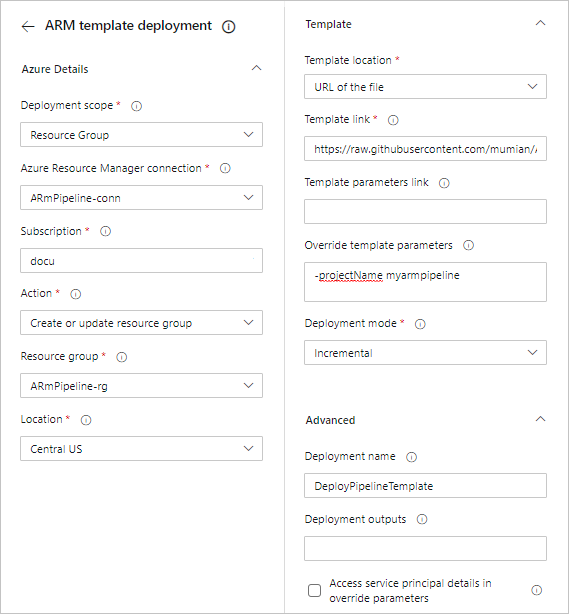The height and width of the screenshot is (614, 569).
Task: Open info icon beside ARM template deployment title
Action: coord(229,27)
